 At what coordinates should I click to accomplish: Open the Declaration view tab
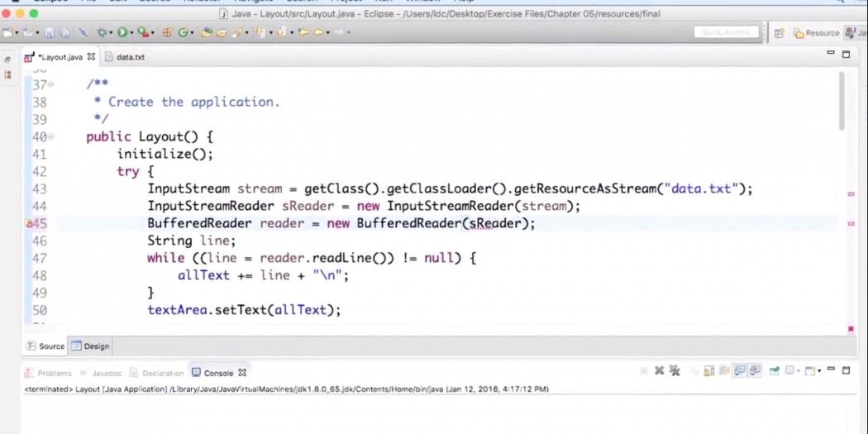tap(156, 373)
